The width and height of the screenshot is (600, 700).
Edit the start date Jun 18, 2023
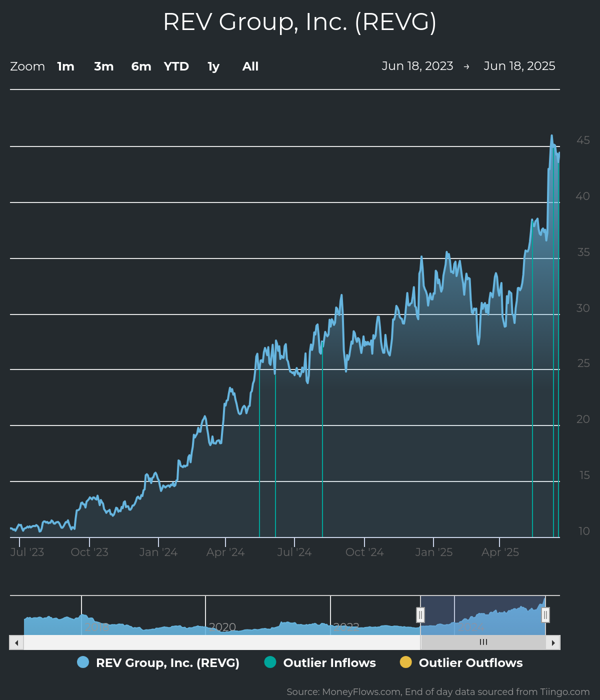[417, 66]
